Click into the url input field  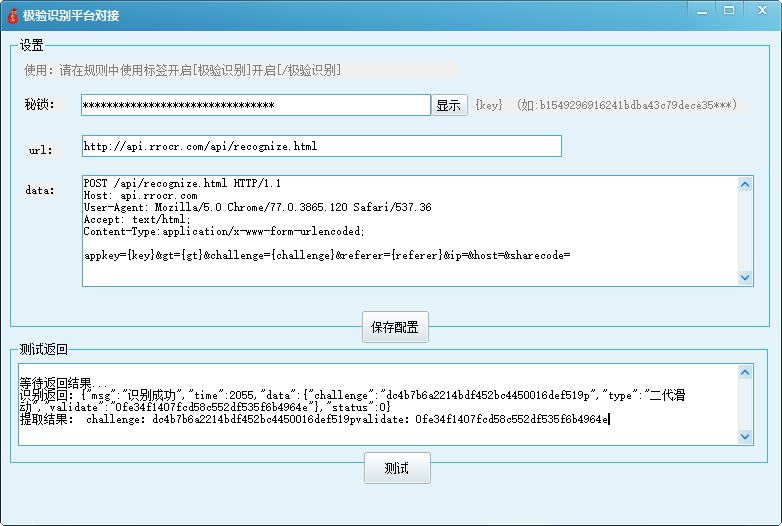320,146
